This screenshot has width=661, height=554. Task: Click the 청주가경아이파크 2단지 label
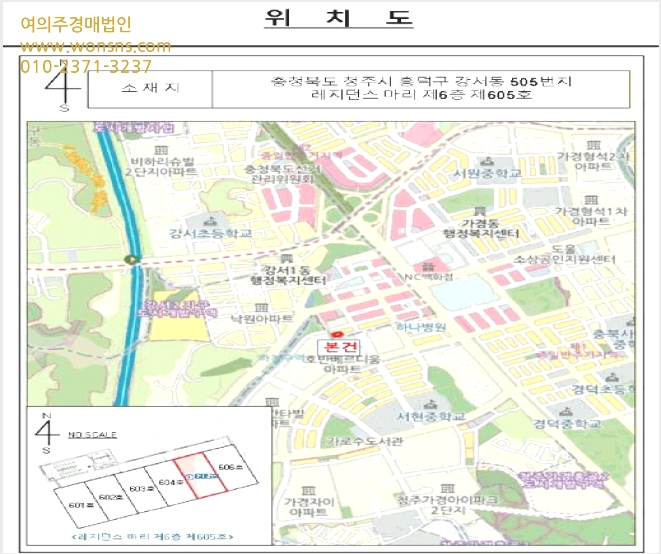448,505
